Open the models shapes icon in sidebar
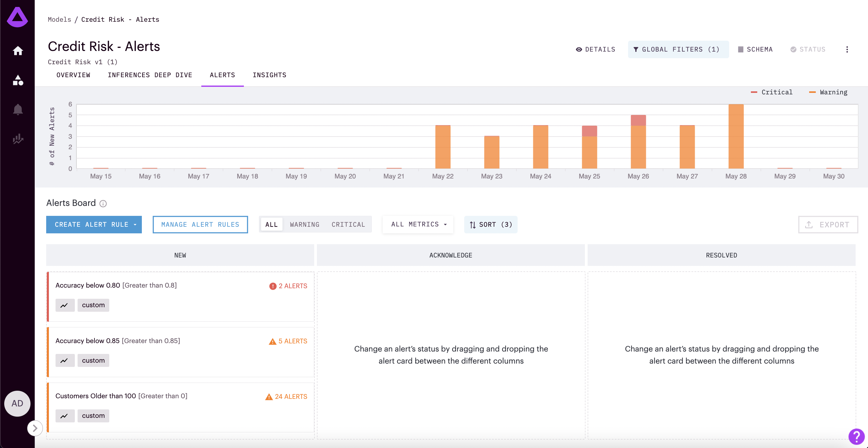This screenshot has width=868, height=448. pyautogui.click(x=18, y=80)
